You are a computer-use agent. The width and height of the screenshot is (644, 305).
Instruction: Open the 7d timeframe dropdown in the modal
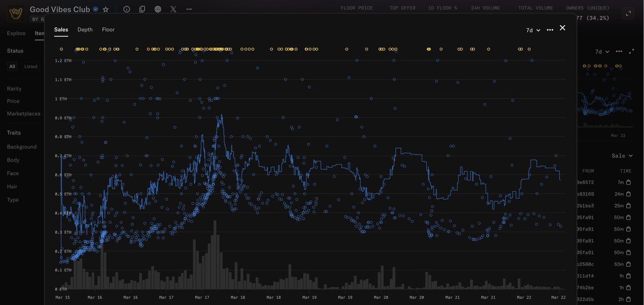[x=533, y=30]
